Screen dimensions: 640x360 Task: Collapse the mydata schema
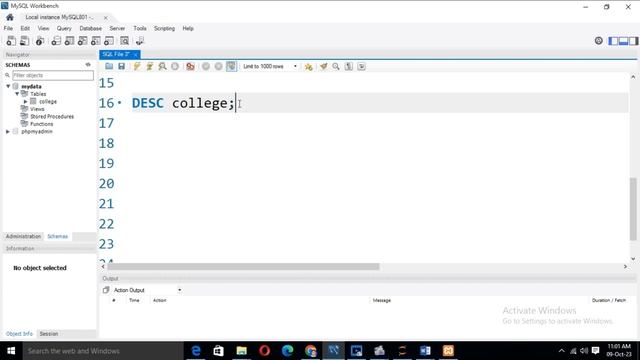click(8, 87)
